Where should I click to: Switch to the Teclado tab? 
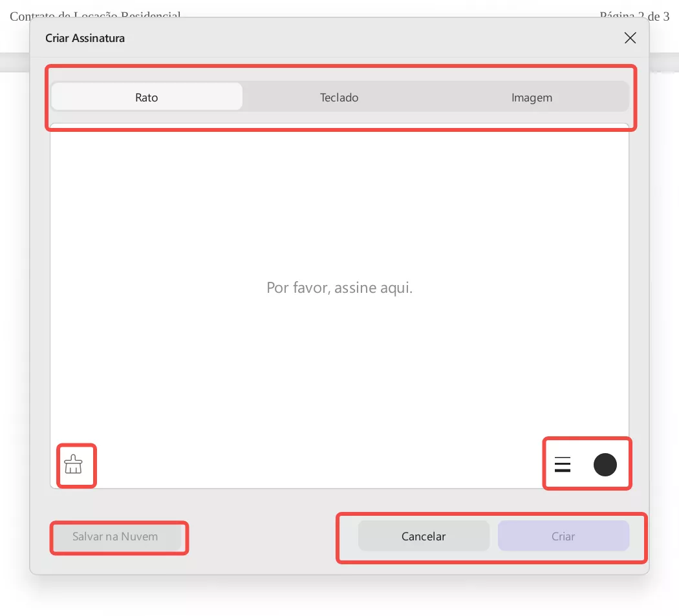pyautogui.click(x=339, y=98)
